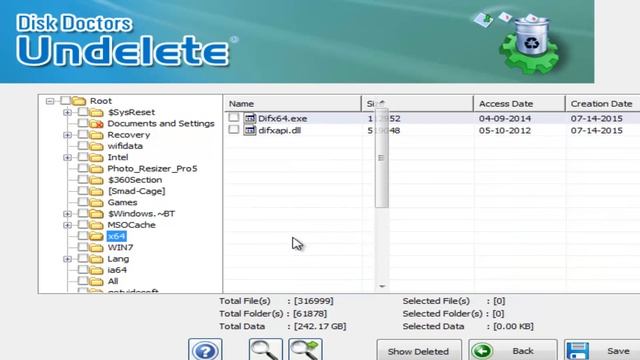Screen dimensions: 640x360
Task: Tick the WIN7 folder checkbox
Action: 83,247
